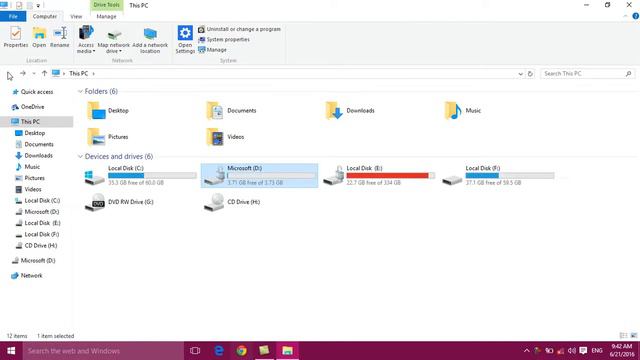The width and height of the screenshot is (640, 360).
Task: Select the Desktop folder icon in Folders
Action: pyautogui.click(x=96, y=111)
